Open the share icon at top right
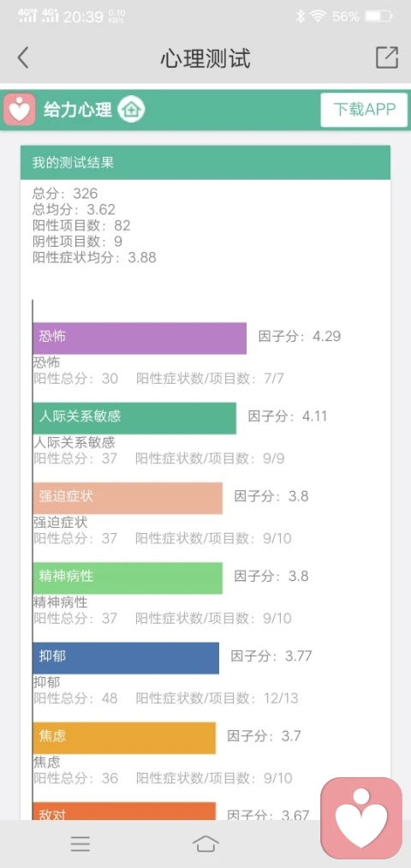 point(387,57)
